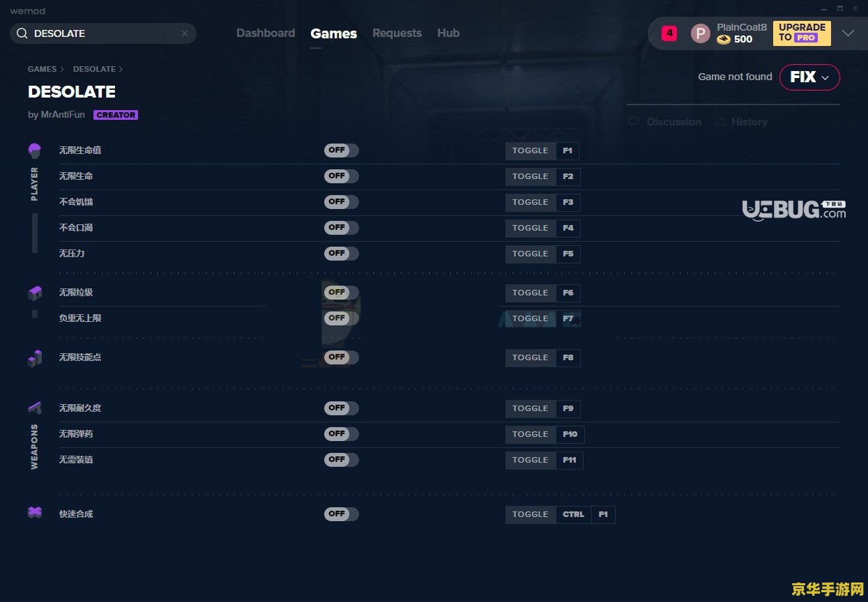Toggle the 无限弹药 switch
The image size is (868, 602).
pyautogui.click(x=342, y=434)
